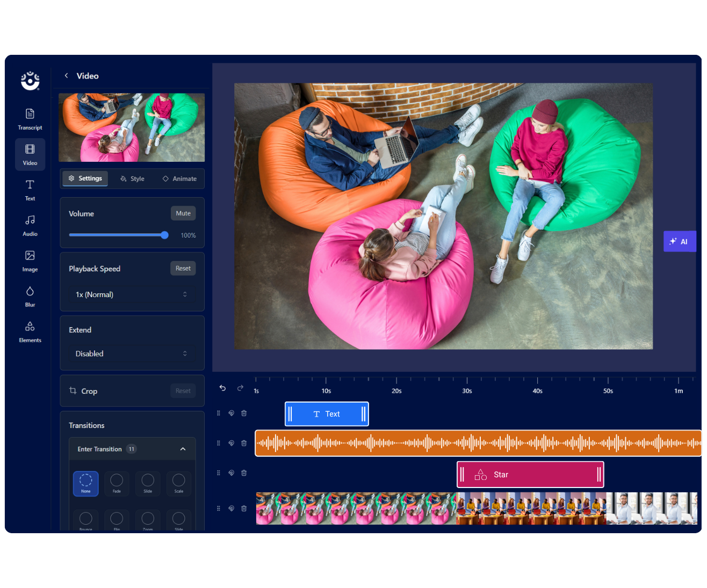Select the orange audio waveform clip

pos(478,443)
